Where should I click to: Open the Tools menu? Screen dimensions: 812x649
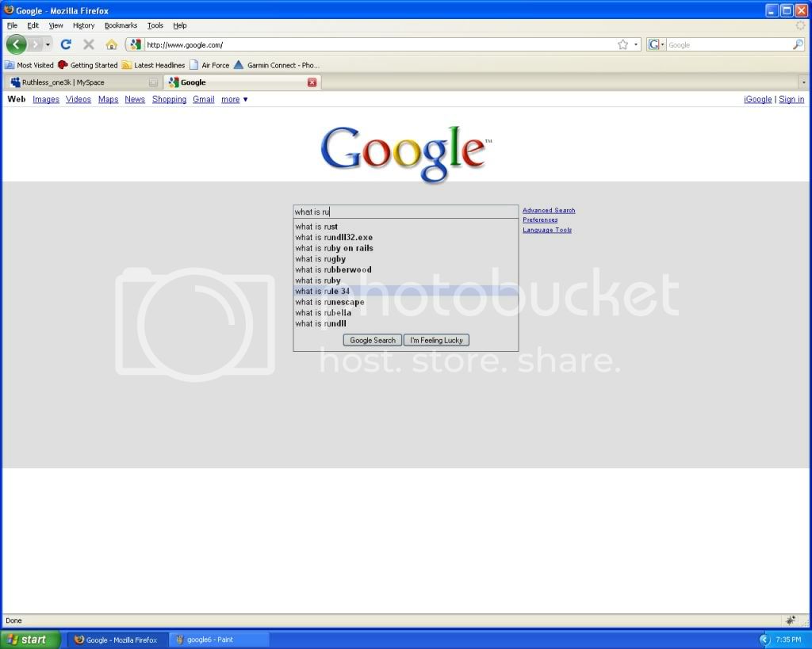[155, 25]
